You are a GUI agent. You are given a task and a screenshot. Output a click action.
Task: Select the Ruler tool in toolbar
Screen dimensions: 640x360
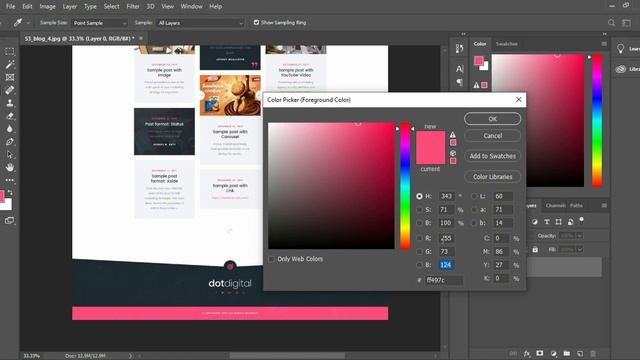(9, 90)
